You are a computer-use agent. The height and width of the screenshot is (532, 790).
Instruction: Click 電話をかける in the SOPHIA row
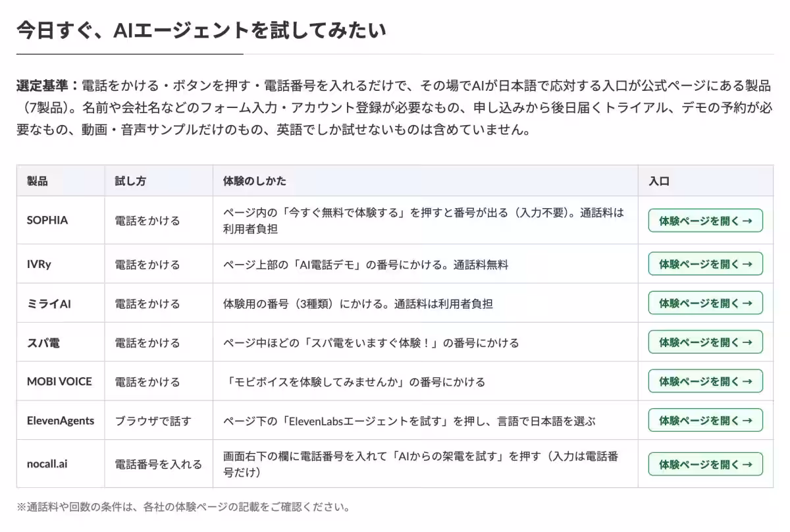[x=147, y=221]
